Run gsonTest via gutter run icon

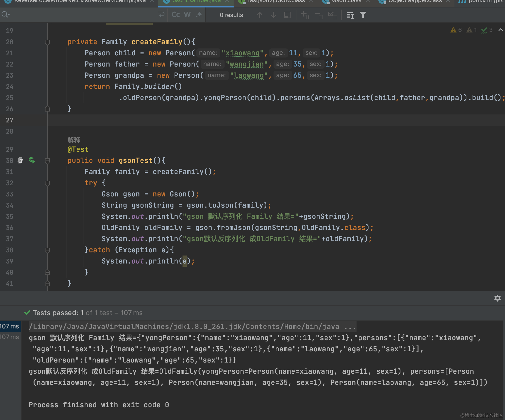click(32, 160)
